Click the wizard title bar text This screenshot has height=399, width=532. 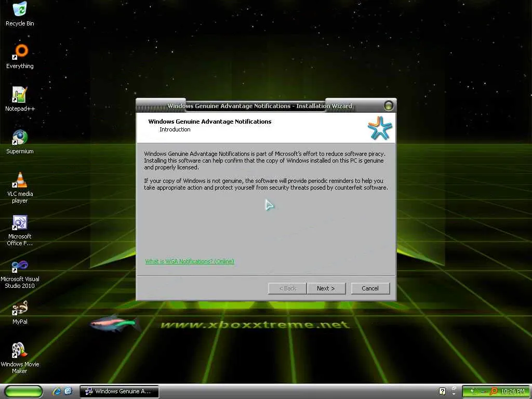tap(260, 106)
